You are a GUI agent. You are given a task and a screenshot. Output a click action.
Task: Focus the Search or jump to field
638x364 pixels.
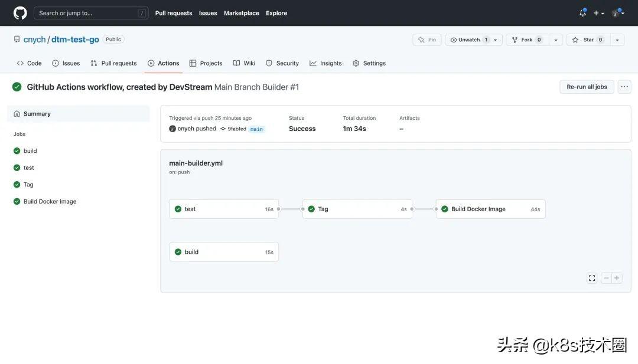pyautogui.click(x=91, y=13)
